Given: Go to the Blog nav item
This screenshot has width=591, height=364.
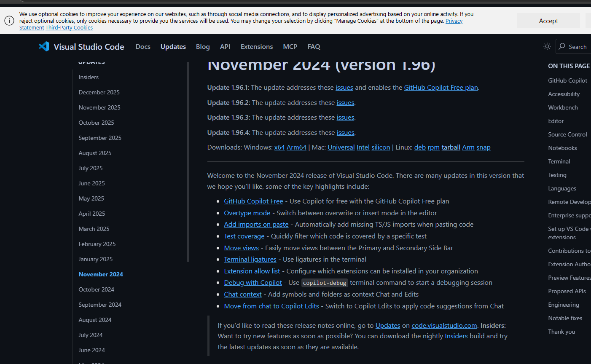Looking at the screenshot, I should (x=203, y=46).
